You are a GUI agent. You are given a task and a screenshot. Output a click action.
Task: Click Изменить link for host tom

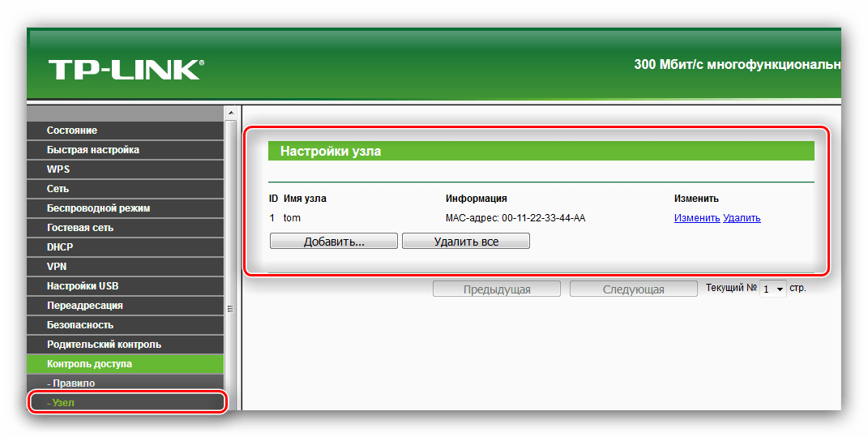coord(696,218)
